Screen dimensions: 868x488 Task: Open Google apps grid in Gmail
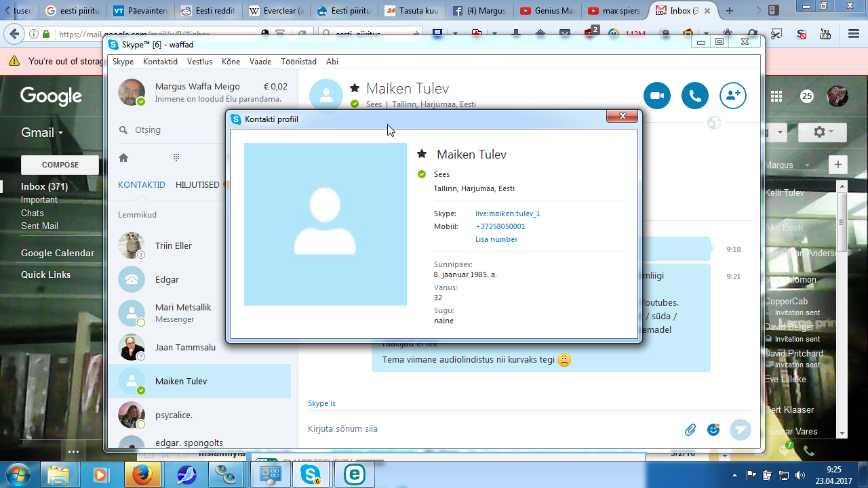(776, 96)
